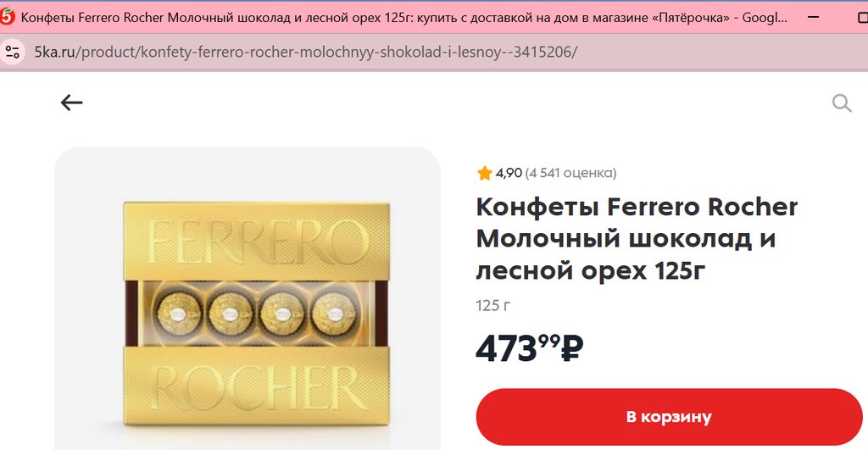Click the yellow rating star icon

coord(484,173)
